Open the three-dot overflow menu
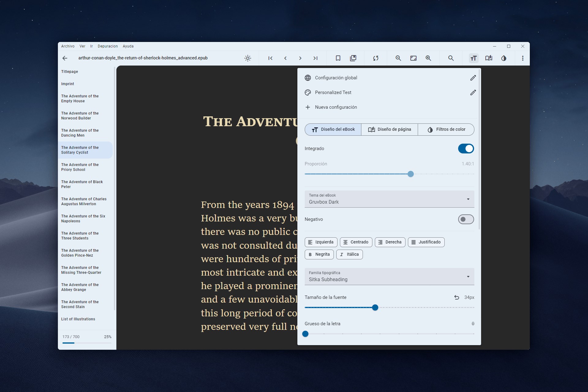The image size is (588, 392). click(522, 58)
